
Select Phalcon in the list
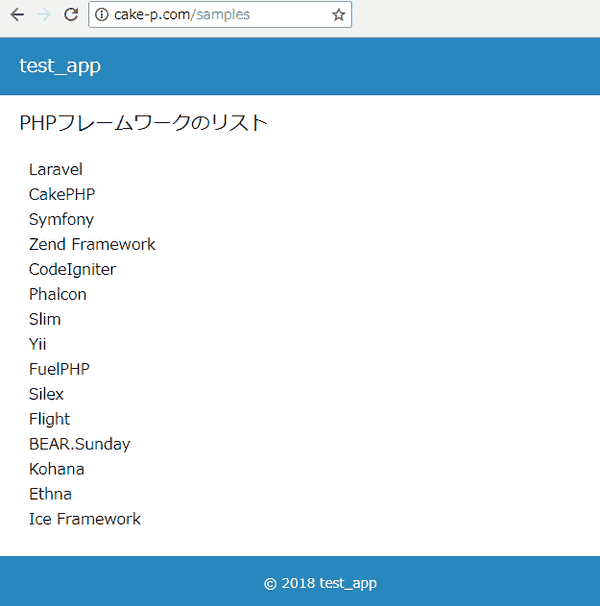coord(58,294)
